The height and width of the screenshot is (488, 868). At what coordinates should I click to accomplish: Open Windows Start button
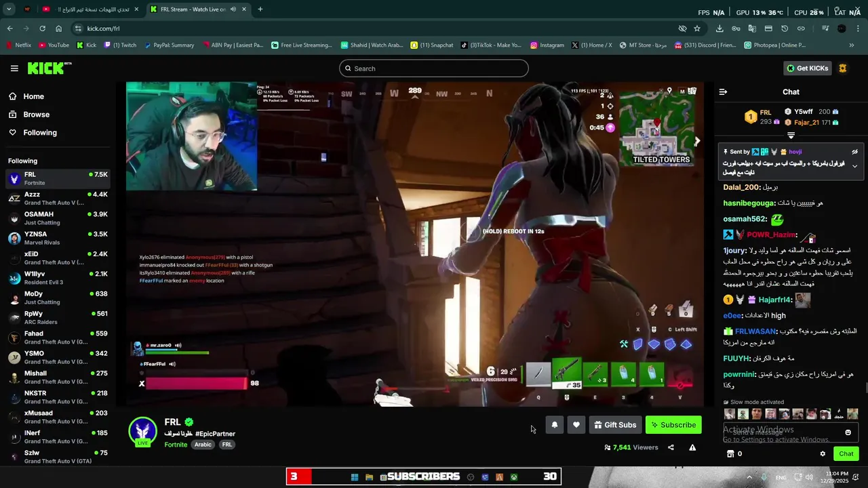click(354, 477)
